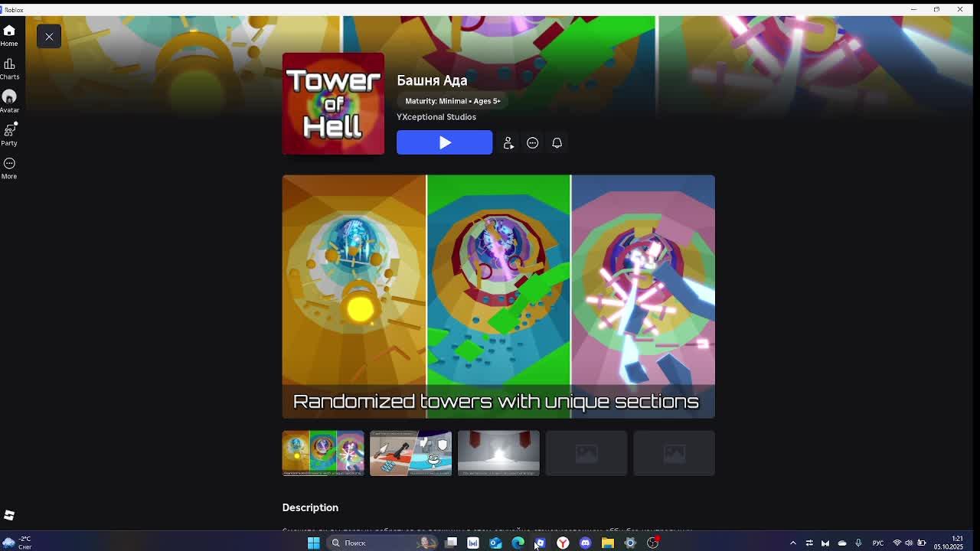The image size is (980, 551).
Task: Open Microsoft Edge from the taskbar
Action: click(x=518, y=543)
